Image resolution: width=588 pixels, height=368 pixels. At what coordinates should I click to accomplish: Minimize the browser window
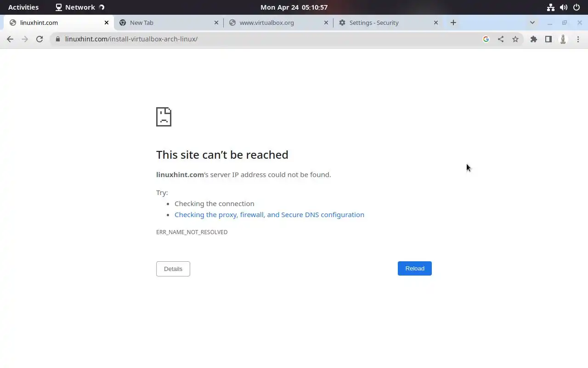pos(550,23)
